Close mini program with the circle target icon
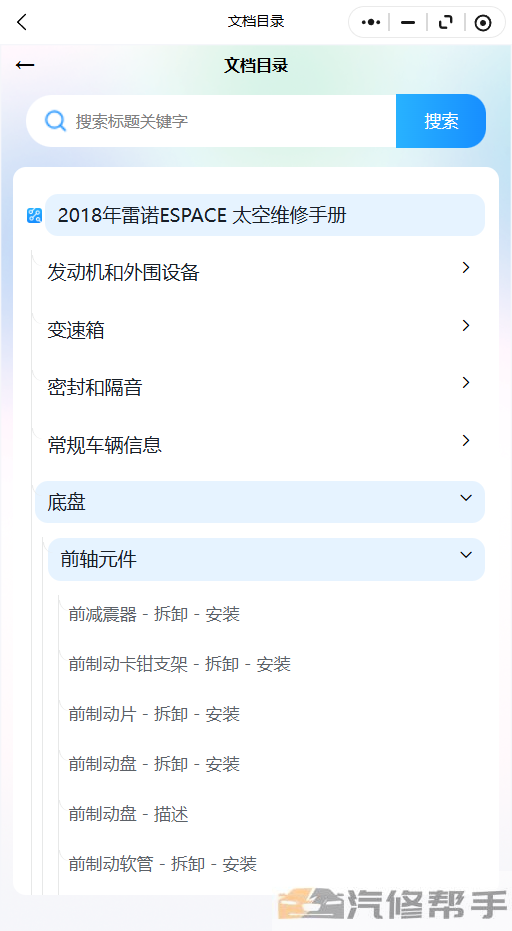512x931 pixels. 483,23
